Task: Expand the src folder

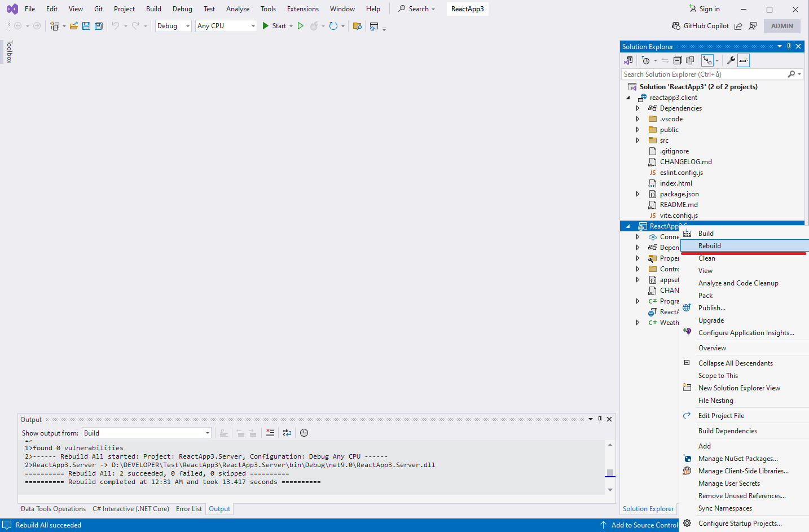Action: [x=638, y=140]
